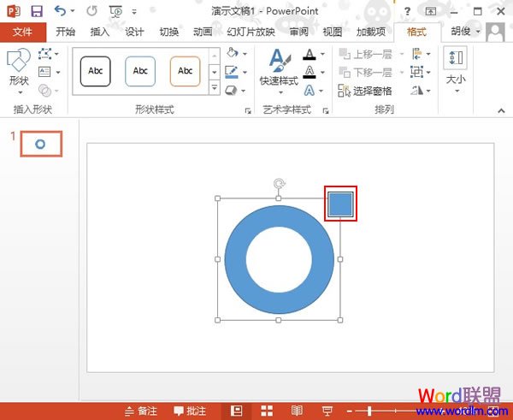This screenshot has width=513, height=420.
Task: Open 选择窗格 Selection Pane
Action: pyautogui.click(x=365, y=91)
